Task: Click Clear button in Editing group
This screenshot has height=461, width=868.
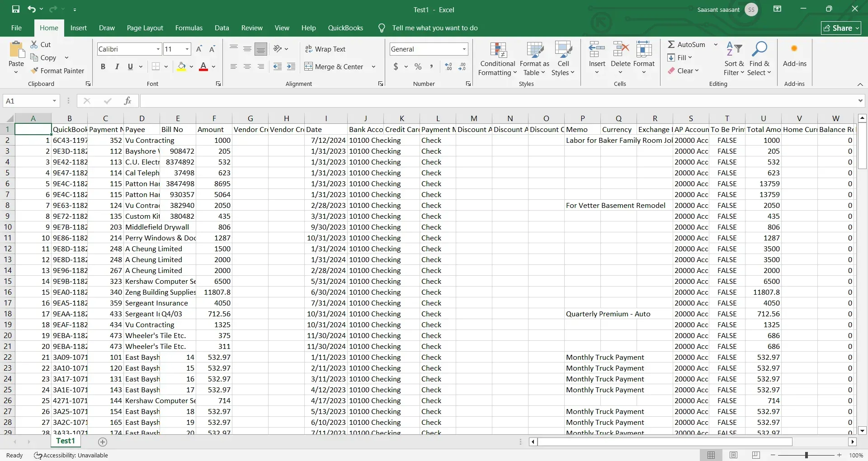Action: (x=683, y=71)
